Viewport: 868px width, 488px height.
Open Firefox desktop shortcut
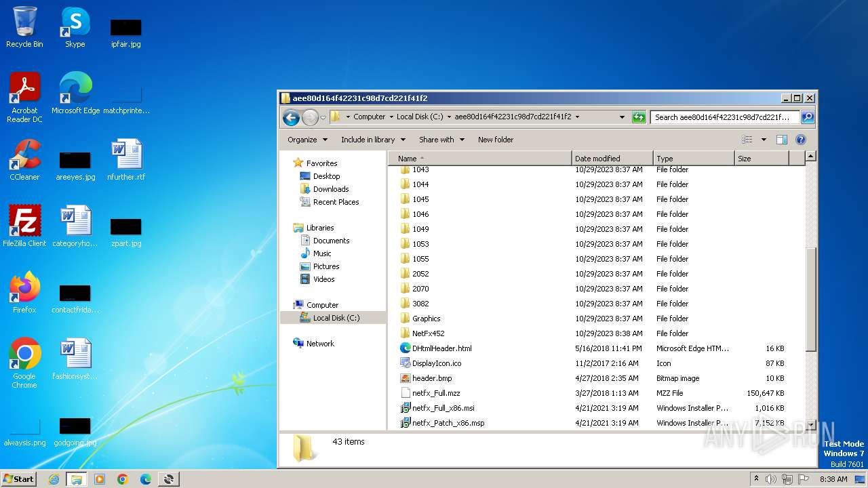tap(24, 293)
